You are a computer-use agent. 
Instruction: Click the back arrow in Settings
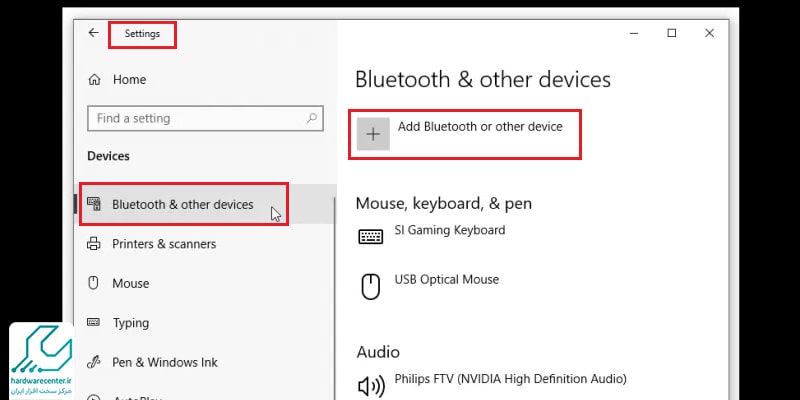[93, 33]
